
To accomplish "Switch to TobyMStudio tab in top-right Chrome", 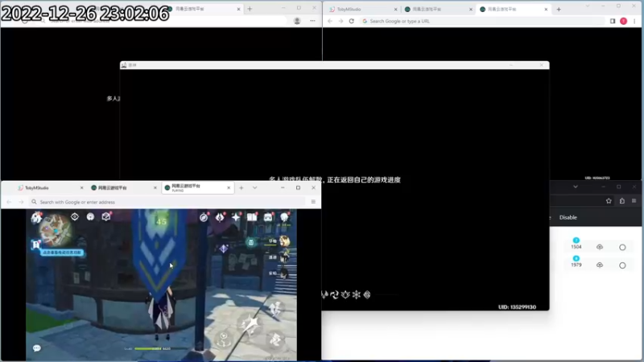I will click(363, 9).
